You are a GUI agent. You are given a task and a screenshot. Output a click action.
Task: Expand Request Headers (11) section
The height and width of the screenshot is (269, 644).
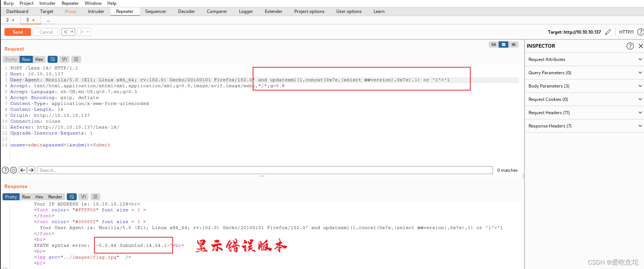584,113
